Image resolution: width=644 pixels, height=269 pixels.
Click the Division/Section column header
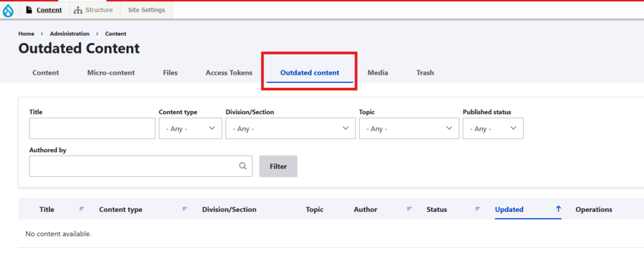tap(229, 209)
